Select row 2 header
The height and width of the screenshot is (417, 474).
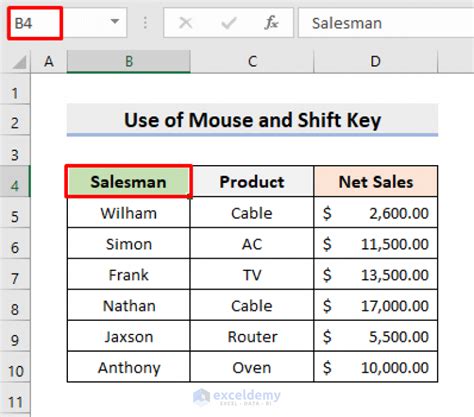(x=15, y=120)
